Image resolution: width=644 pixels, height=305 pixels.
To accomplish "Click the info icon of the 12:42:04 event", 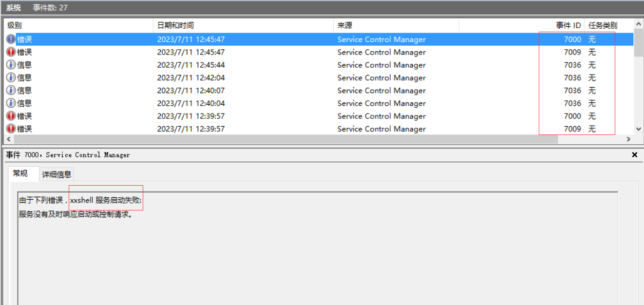I will pyautogui.click(x=11, y=77).
